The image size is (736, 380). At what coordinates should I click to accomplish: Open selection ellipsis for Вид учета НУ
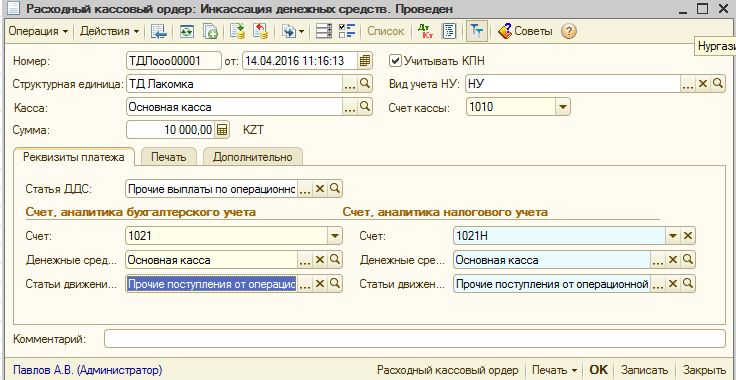688,84
